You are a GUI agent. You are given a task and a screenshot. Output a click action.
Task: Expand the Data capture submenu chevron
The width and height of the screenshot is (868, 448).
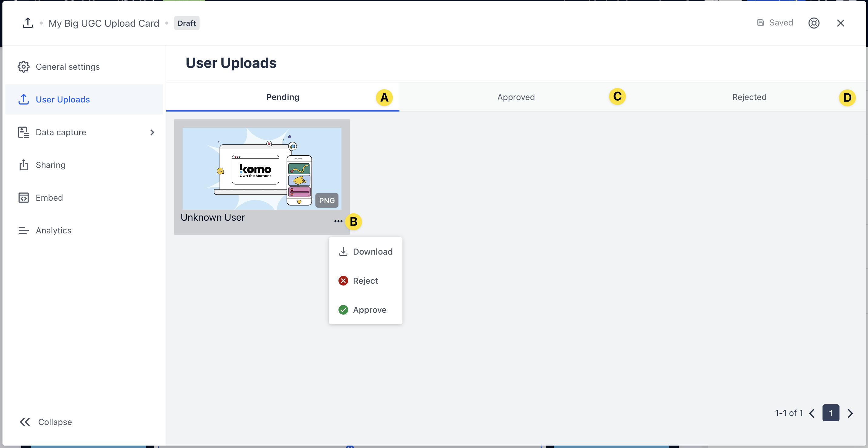pos(152,132)
